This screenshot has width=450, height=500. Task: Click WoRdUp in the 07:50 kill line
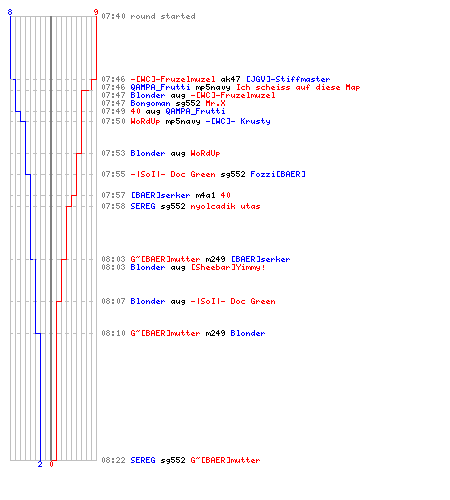coord(145,121)
